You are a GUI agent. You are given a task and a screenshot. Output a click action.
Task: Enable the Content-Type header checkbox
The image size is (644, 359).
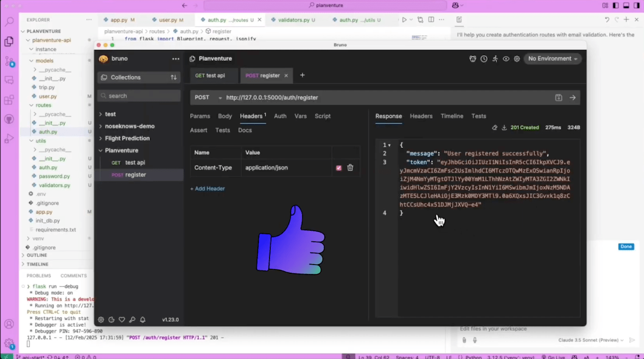pyautogui.click(x=338, y=168)
